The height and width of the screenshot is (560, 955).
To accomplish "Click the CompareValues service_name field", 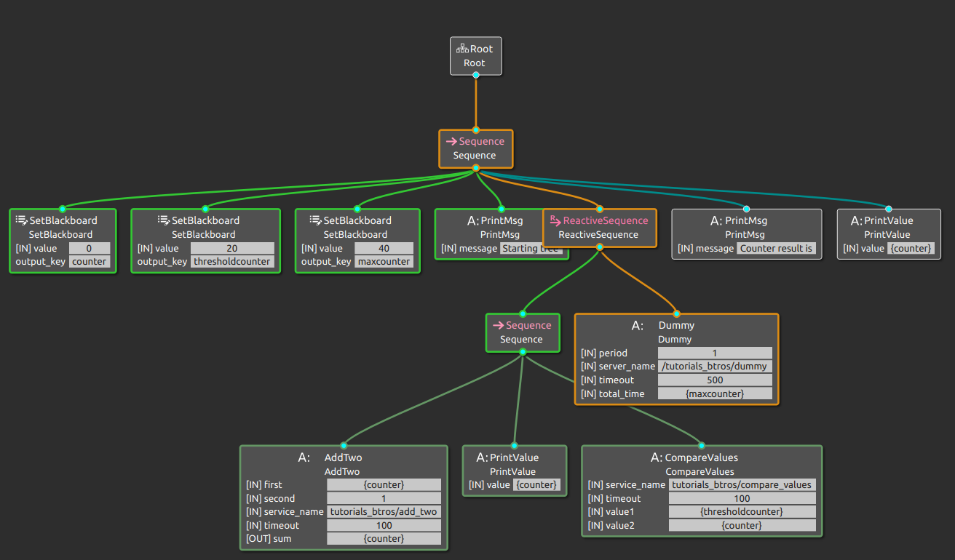I will 742,484.
